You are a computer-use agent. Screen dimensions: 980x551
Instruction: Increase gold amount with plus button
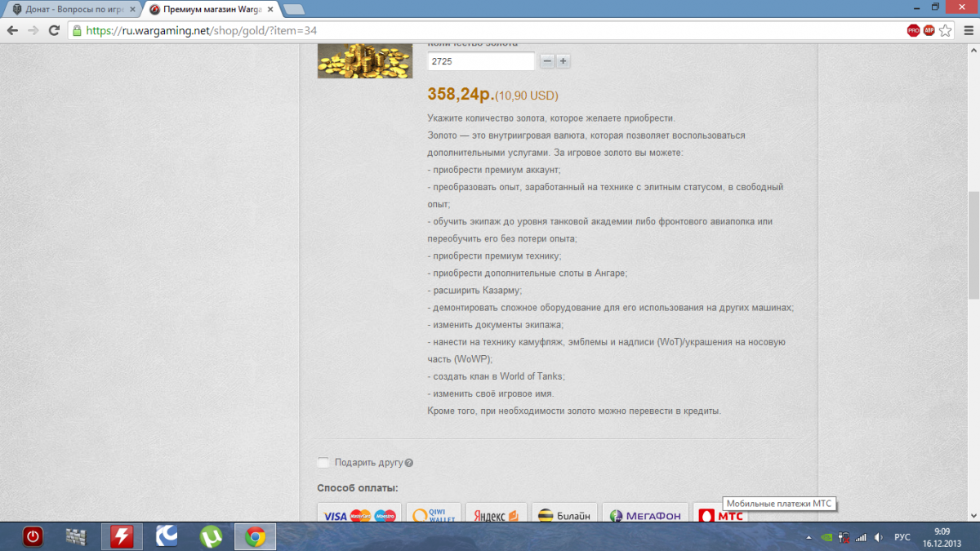pos(563,61)
